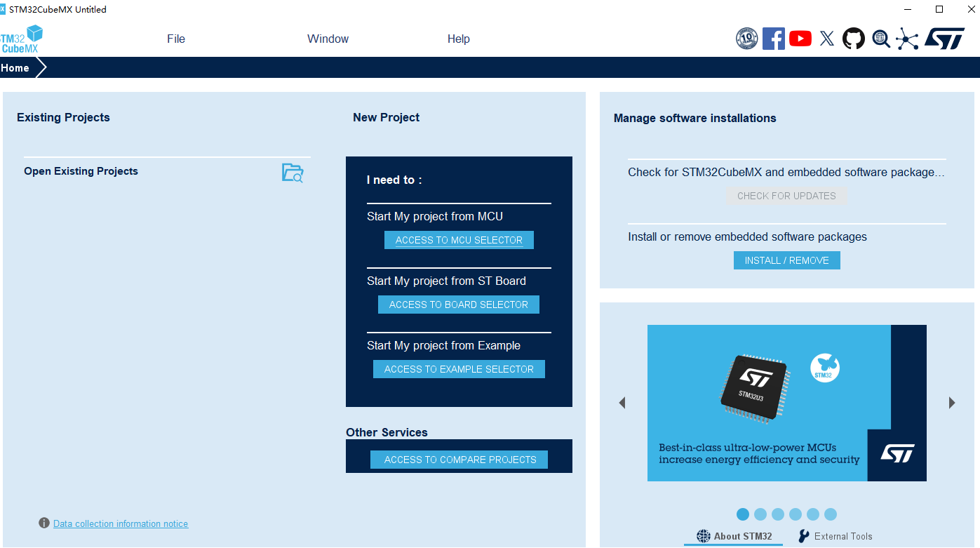Click 'Check for STM32CubeMX and embedded software' text

point(786,172)
